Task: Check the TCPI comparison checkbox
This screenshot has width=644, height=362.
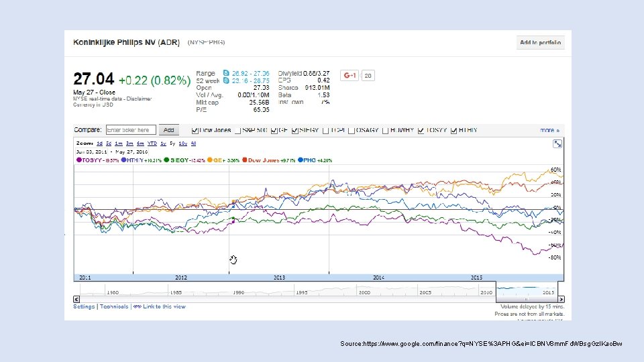Action: (326, 131)
